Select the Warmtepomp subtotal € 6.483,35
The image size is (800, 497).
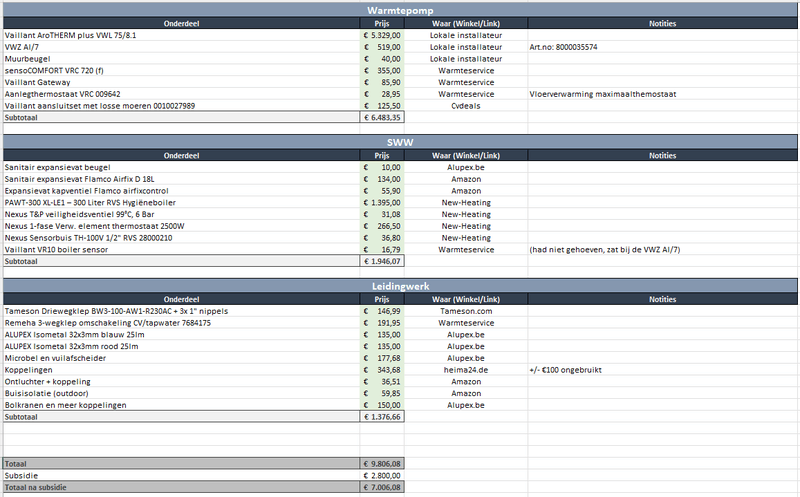pyautogui.click(x=382, y=117)
